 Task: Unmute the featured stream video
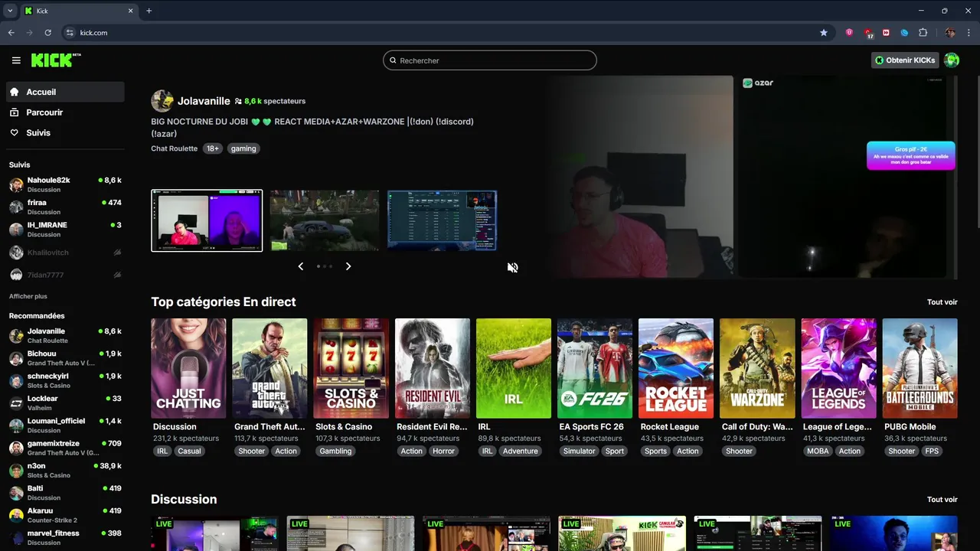coord(513,267)
